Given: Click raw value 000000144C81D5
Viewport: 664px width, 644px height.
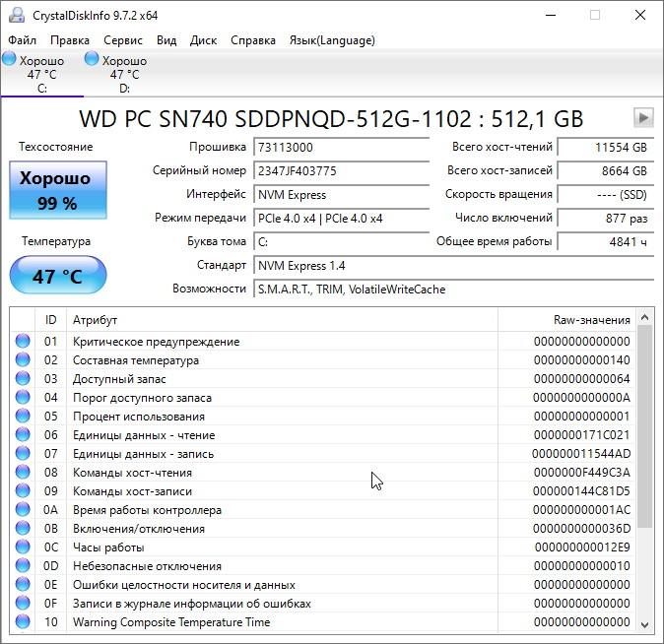Looking at the screenshot, I should tap(581, 491).
